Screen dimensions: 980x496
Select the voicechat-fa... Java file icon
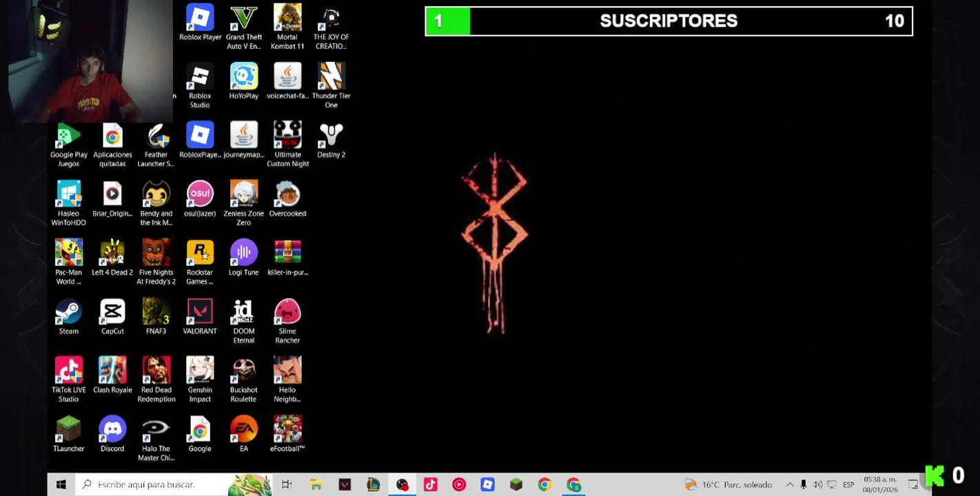coord(287,82)
